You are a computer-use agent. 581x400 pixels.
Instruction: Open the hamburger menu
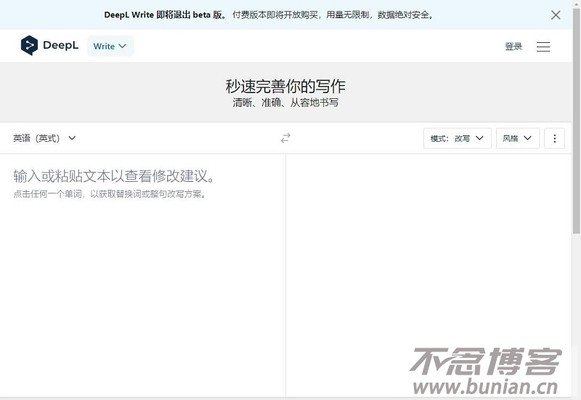pos(543,47)
